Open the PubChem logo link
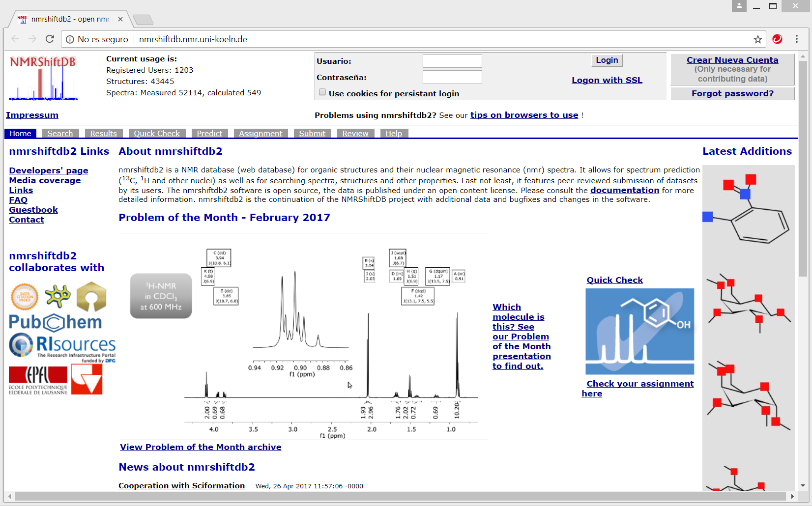The height and width of the screenshot is (506, 812). pyautogui.click(x=55, y=322)
